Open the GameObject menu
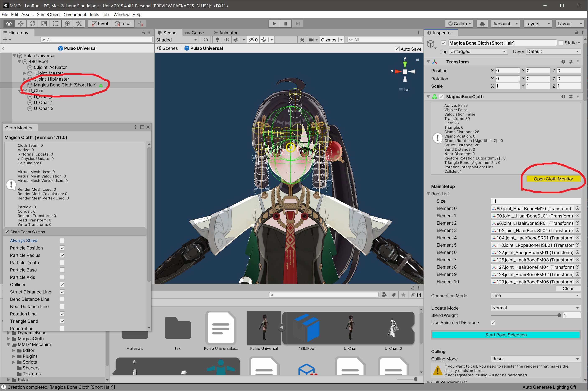The image size is (588, 391). point(48,14)
